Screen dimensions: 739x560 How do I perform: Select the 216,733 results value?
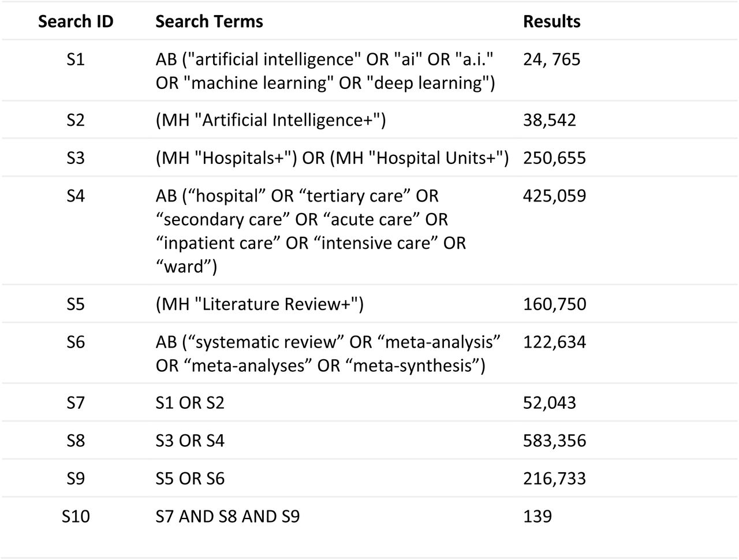554,479
